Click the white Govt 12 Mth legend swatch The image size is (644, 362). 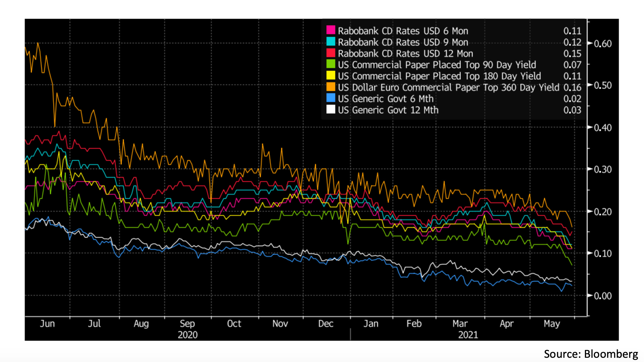(x=331, y=110)
